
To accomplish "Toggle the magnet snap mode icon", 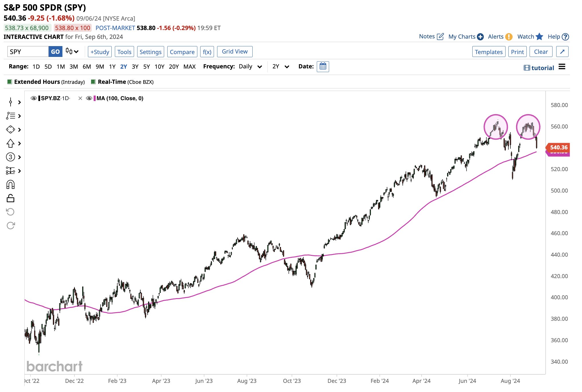I will pyautogui.click(x=11, y=185).
